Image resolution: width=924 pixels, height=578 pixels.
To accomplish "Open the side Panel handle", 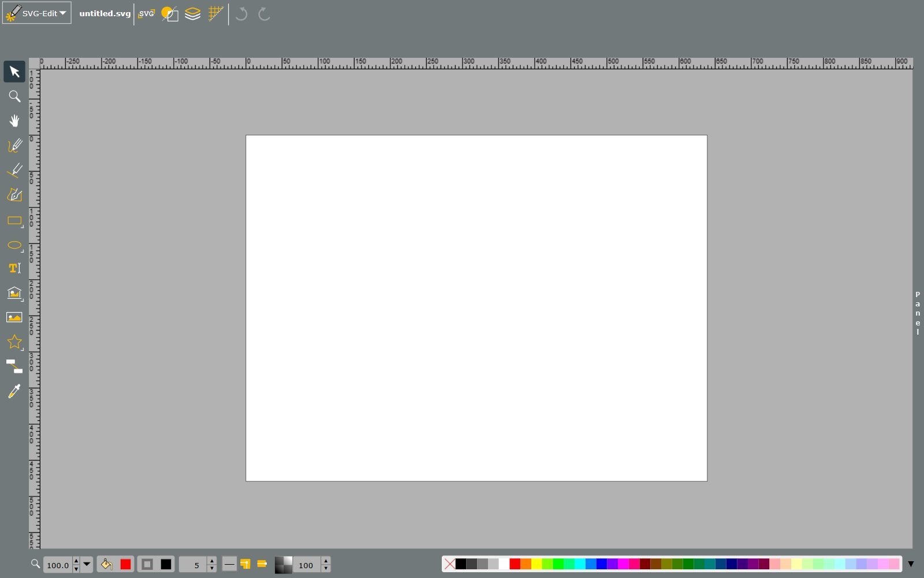I will click(918, 313).
